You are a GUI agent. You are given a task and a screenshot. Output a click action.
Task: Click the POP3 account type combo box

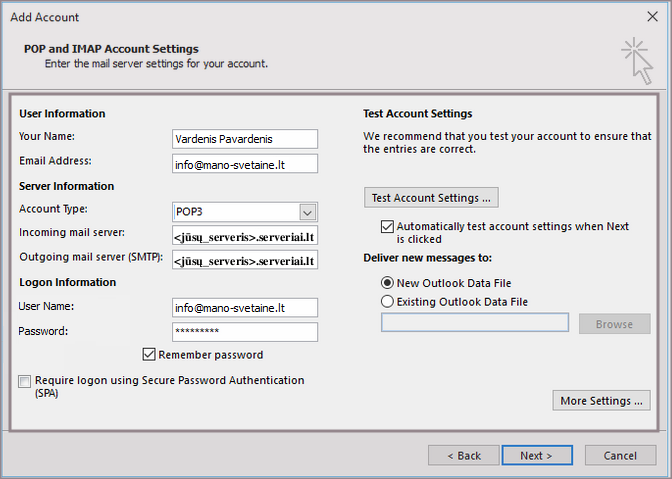(x=236, y=212)
